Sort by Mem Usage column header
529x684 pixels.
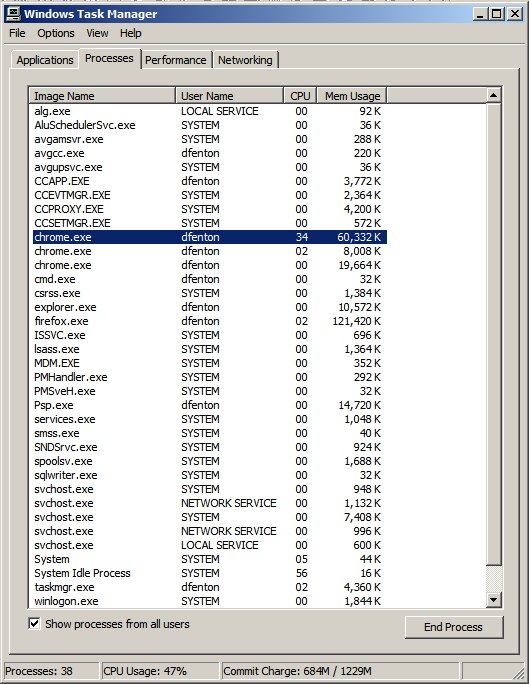coord(352,96)
